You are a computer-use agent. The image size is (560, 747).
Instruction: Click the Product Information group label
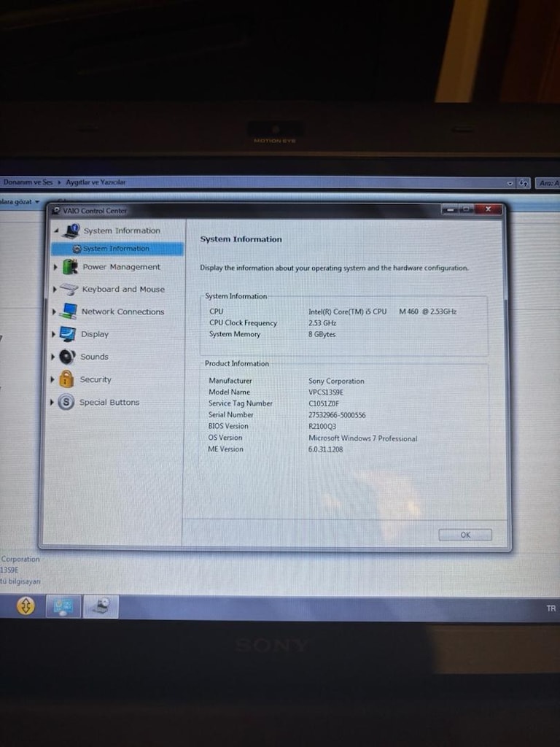[237, 363]
